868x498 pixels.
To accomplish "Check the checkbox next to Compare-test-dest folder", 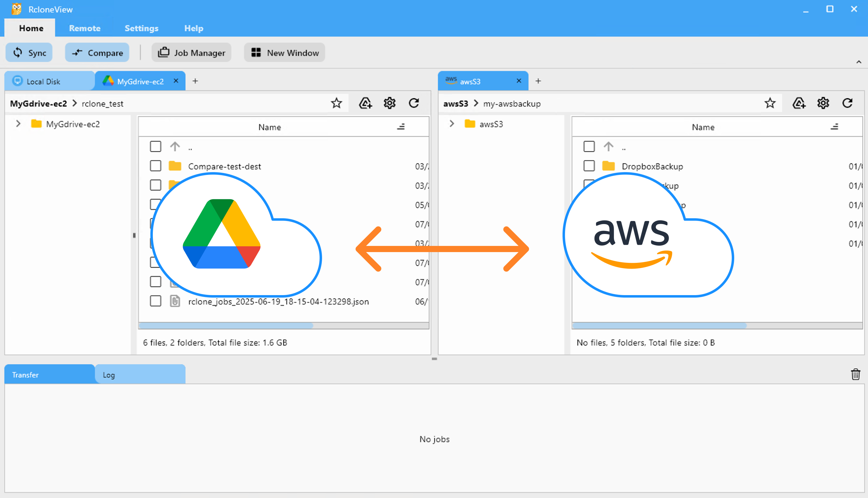I will coord(156,166).
